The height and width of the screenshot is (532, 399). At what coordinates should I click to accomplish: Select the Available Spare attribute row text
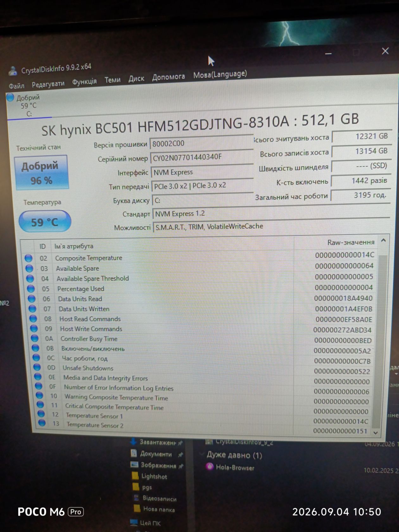click(78, 269)
